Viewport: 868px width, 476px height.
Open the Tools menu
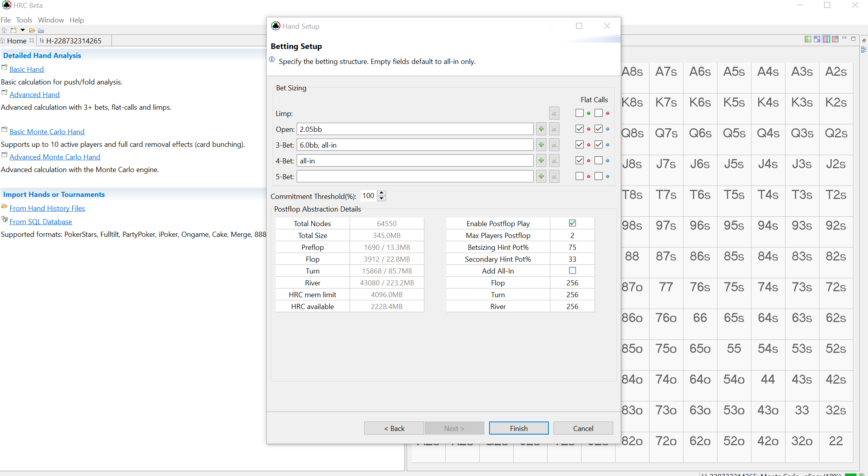(x=24, y=20)
